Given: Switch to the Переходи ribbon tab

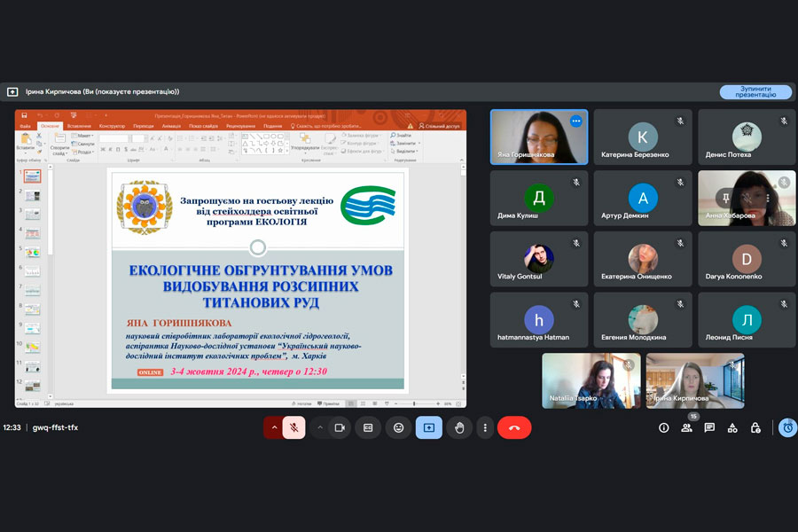Looking at the screenshot, I should point(144,126).
